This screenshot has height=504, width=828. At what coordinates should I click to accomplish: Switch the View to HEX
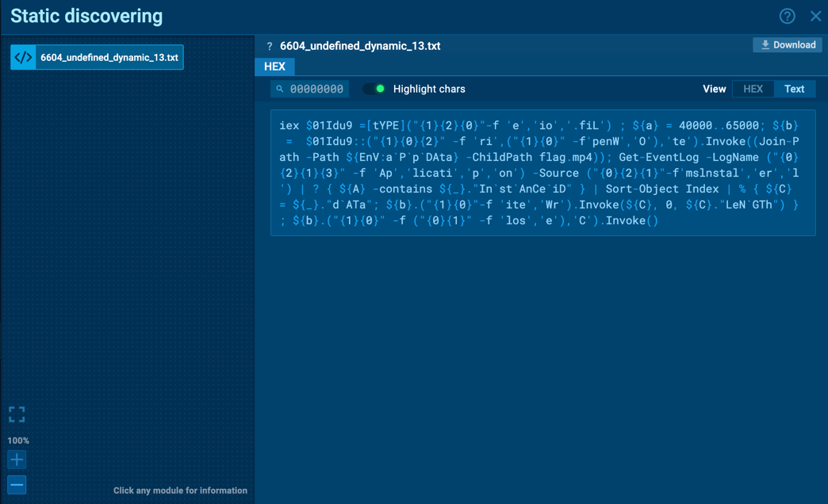point(752,89)
